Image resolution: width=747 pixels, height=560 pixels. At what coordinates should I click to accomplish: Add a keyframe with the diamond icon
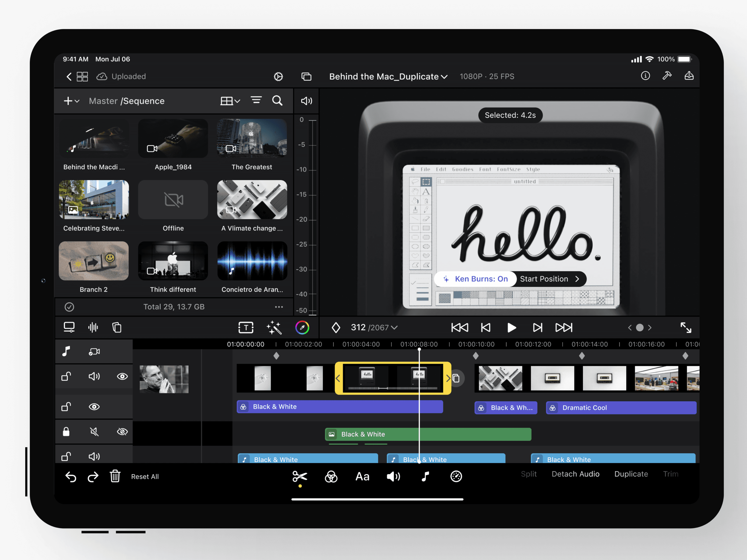pyautogui.click(x=336, y=327)
